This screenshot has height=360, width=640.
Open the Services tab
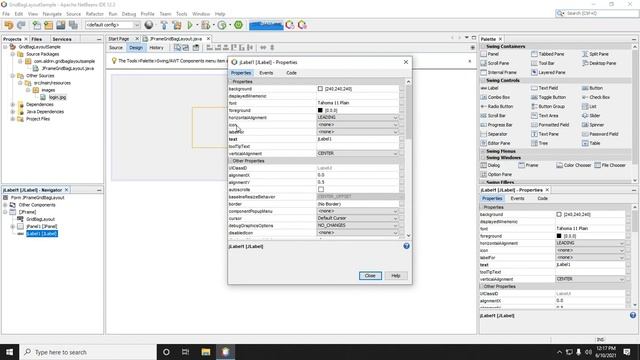[62, 39]
